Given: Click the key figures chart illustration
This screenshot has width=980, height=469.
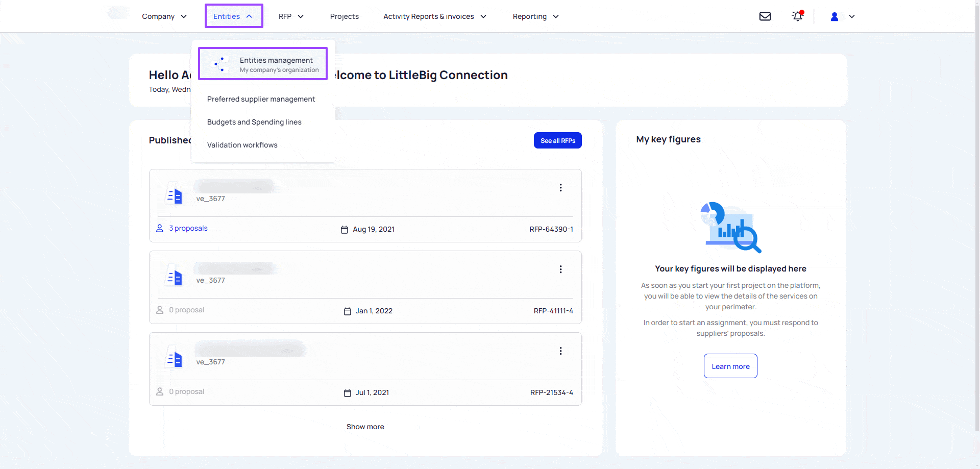Looking at the screenshot, I should [731, 227].
